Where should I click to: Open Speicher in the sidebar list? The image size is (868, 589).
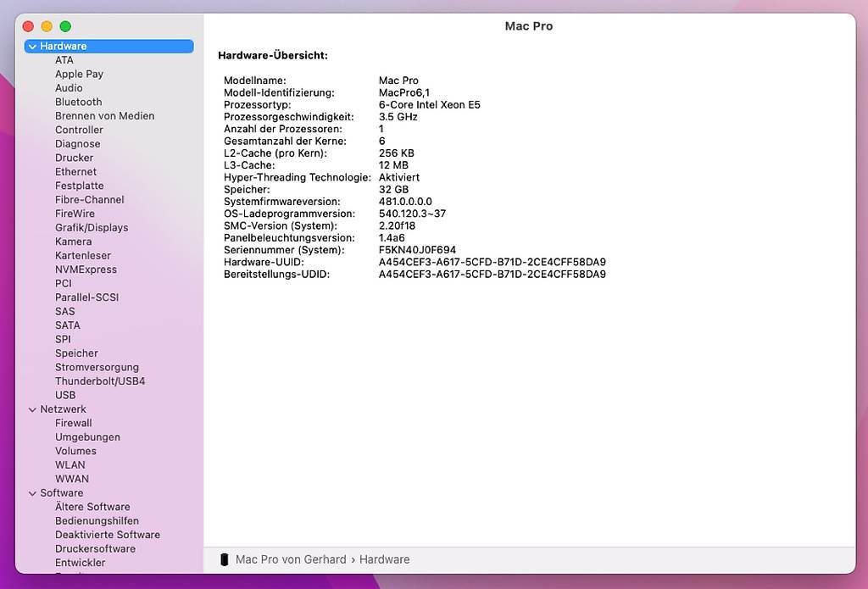point(76,353)
